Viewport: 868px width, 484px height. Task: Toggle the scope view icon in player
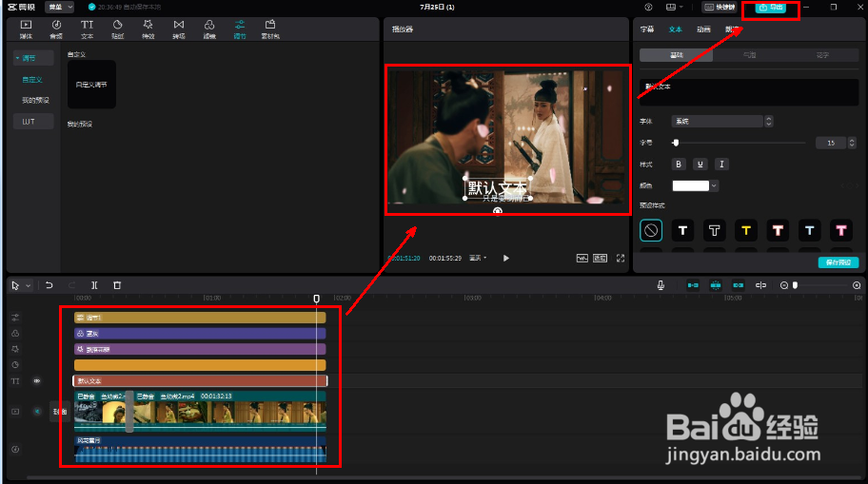pos(582,259)
